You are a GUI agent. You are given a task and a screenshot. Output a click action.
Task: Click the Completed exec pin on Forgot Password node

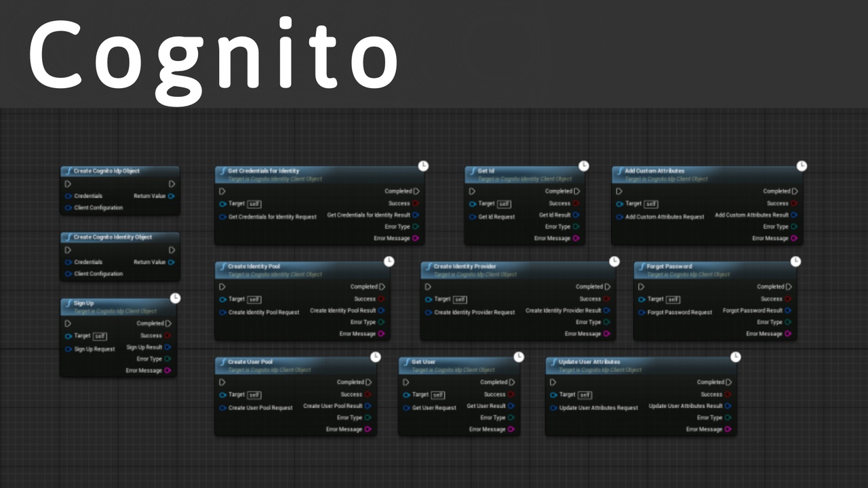pyautogui.click(x=789, y=287)
